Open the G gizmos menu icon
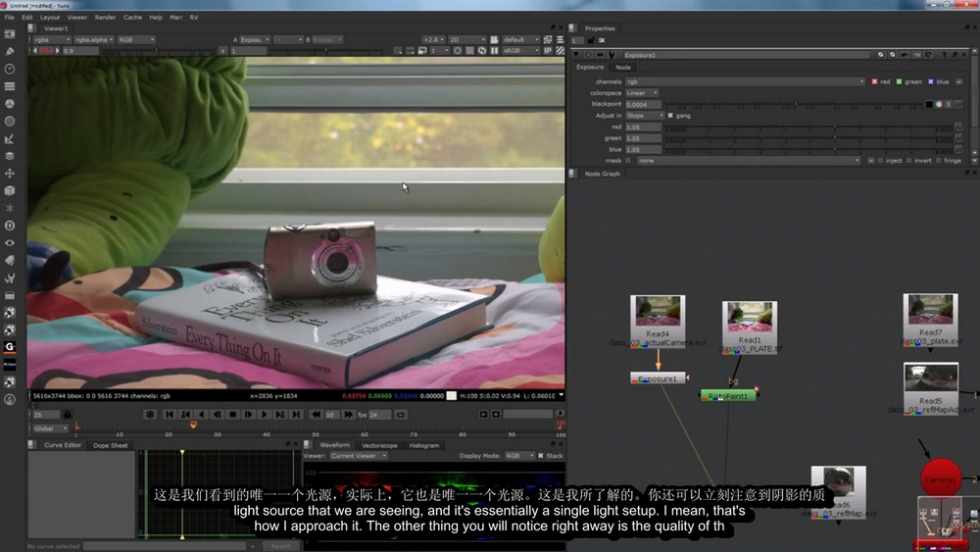The height and width of the screenshot is (552, 980). (10, 346)
